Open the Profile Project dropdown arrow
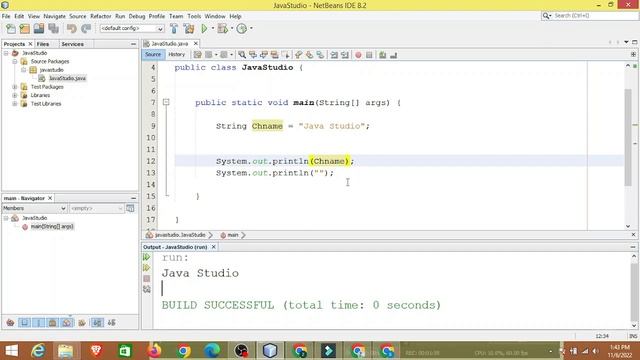This screenshot has width=640, height=360. [x=251, y=29]
